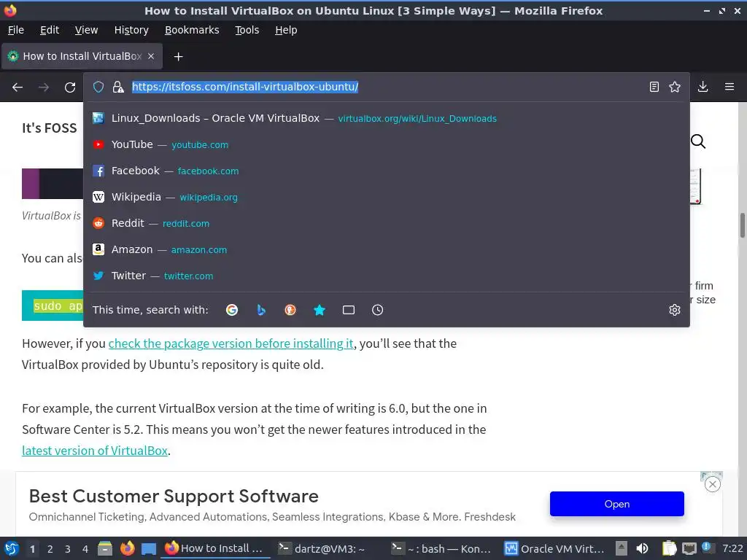Open removable media eject tray icon
Image resolution: width=747 pixels, height=560 pixels.
[x=621, y=548]
